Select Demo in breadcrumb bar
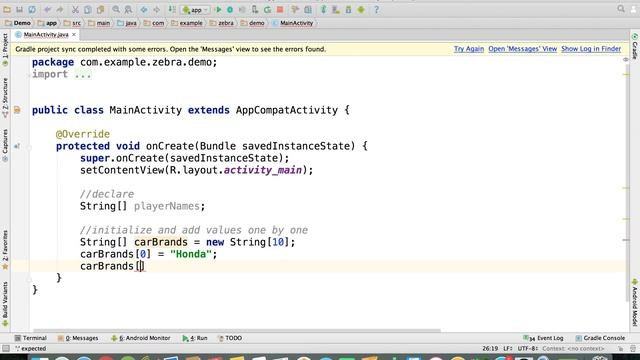Image resolution: width=640 pixels, height=360 pixels. click(x=18, y=23)
